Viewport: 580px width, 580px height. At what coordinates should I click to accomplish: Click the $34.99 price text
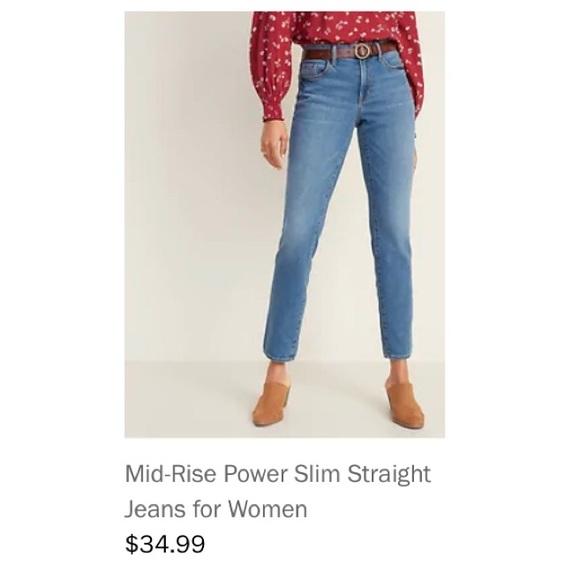[x=165, y=544]
